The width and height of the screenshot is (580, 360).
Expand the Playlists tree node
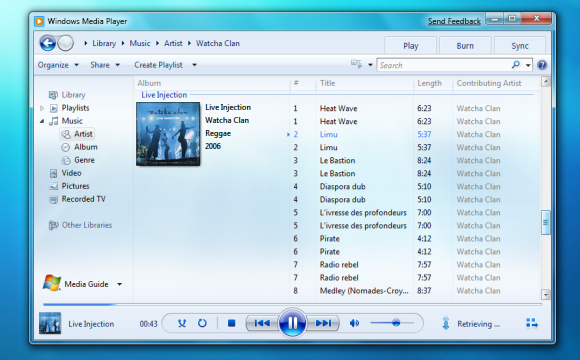coord(42,108)
